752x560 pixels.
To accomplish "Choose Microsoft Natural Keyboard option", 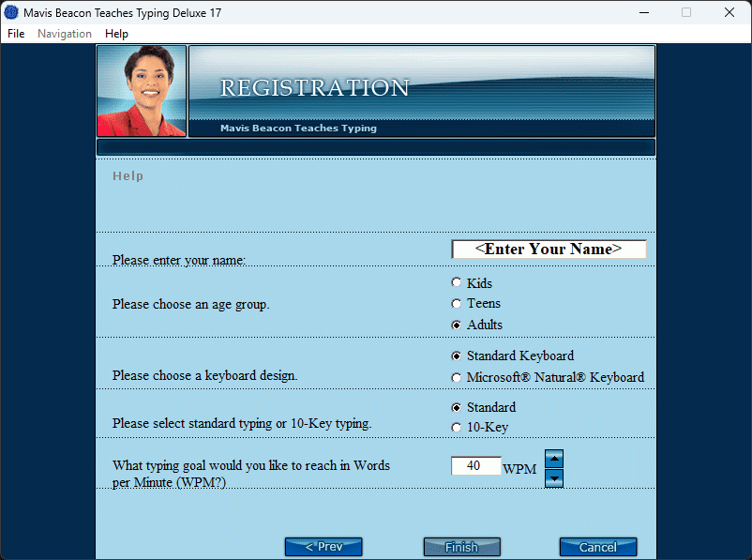I will pos(457,377).
